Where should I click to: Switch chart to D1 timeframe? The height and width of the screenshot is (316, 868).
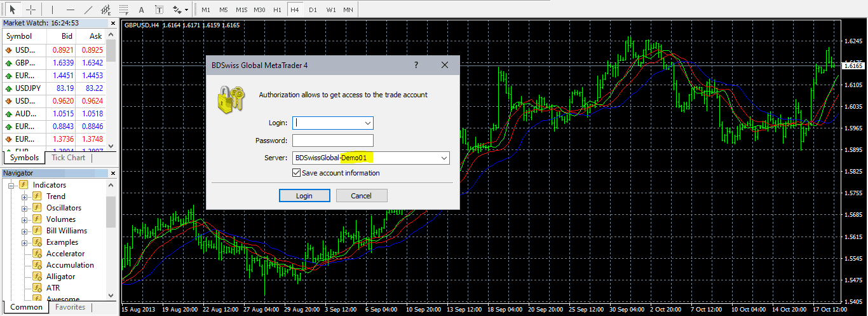point(313,10)
